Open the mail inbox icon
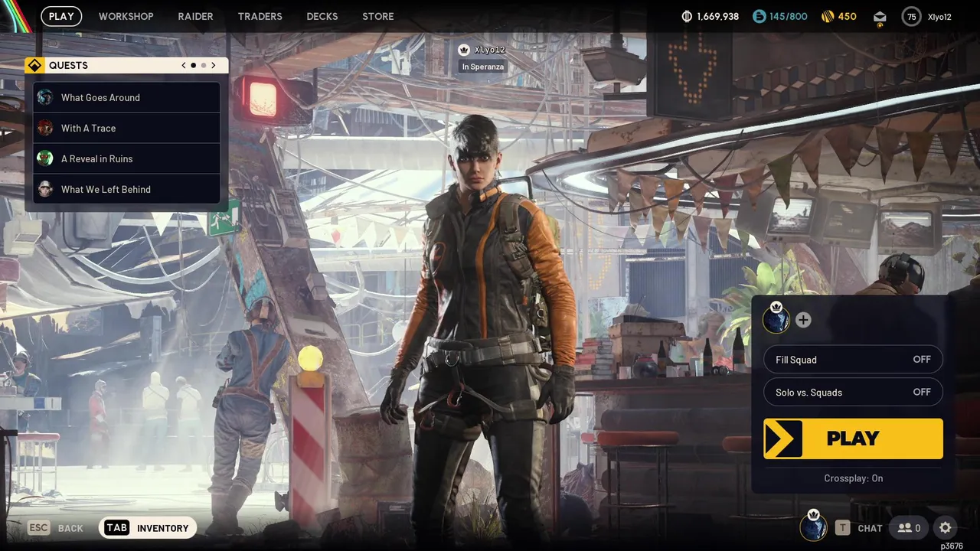Image resolution: width=980 pixels, height=551 pixels. click(x=880, y=17)
